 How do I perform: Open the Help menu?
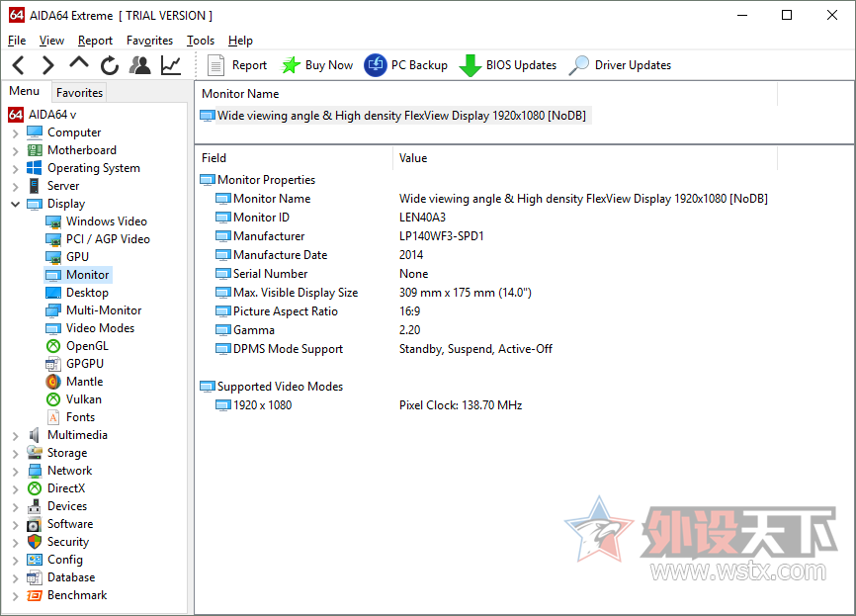(240, 41)
